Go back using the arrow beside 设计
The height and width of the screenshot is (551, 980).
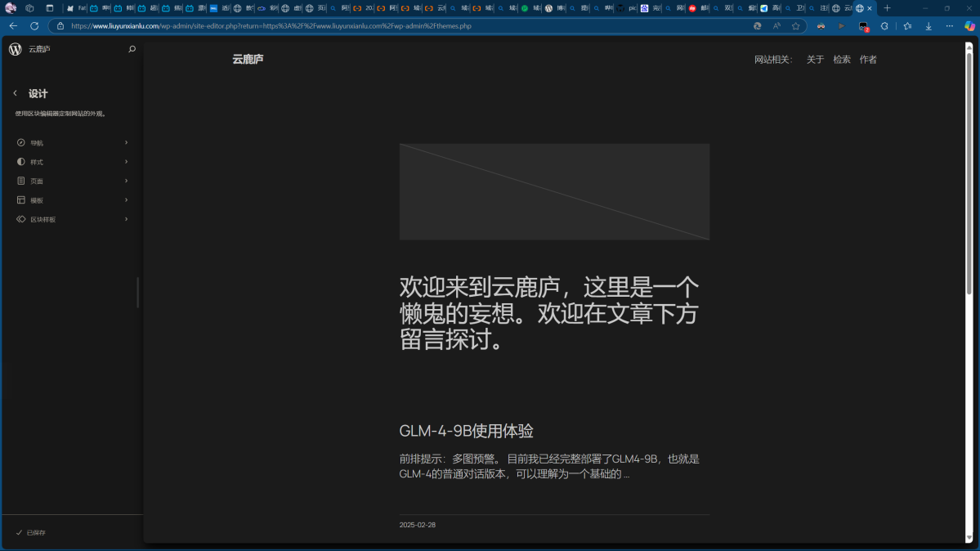[x=15, y=93]
